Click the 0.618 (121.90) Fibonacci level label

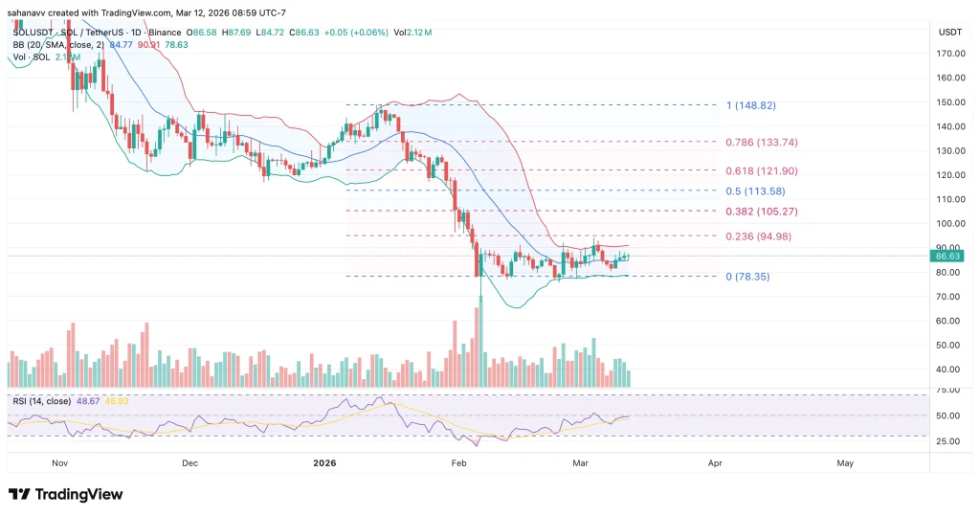click(x=762, y=170)
